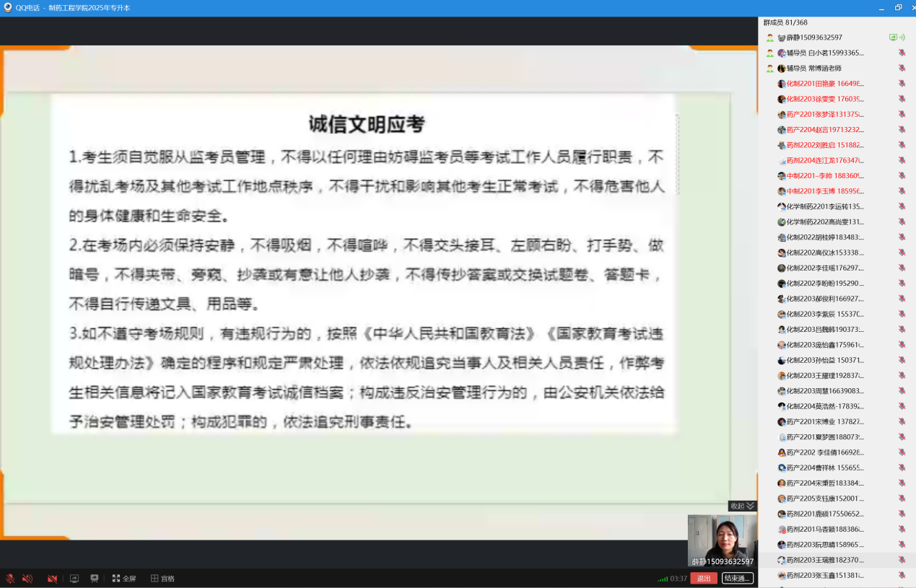
Task: Toggle the disabled camera in bottom toolbar
Action: coord(52,579)
